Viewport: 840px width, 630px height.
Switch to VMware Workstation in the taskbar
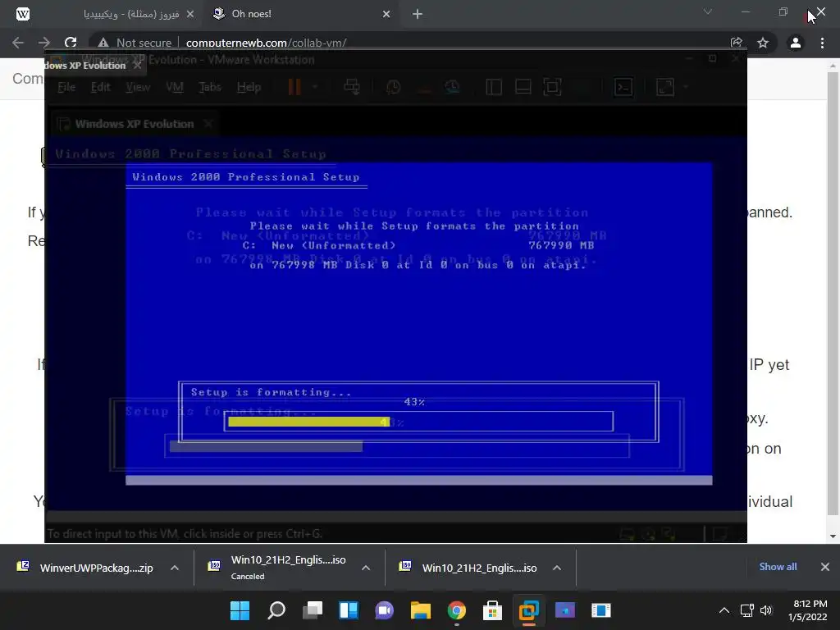coord(529,610)
